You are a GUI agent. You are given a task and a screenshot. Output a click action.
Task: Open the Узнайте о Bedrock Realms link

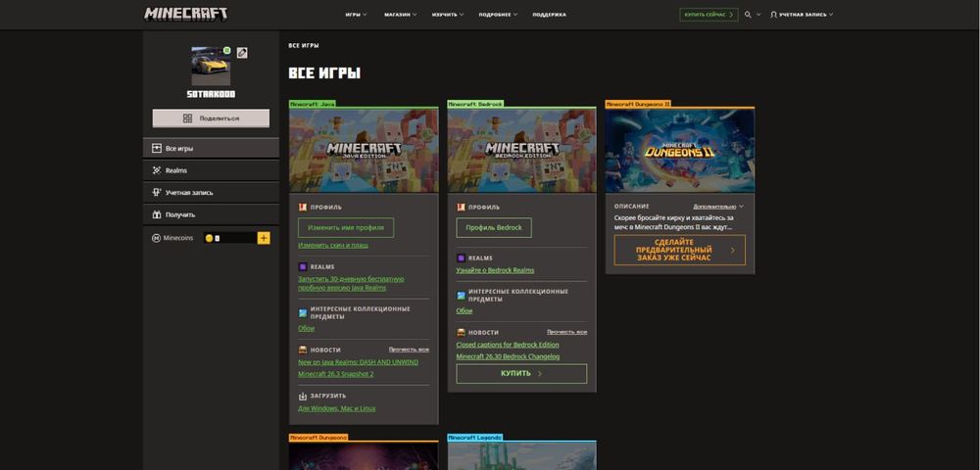point(495,270)
